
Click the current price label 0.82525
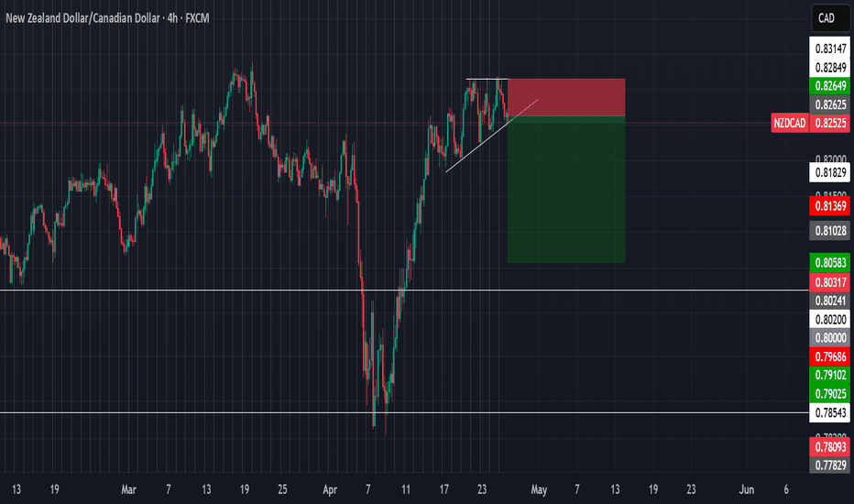pyautogui.click(x=830, y=123)
